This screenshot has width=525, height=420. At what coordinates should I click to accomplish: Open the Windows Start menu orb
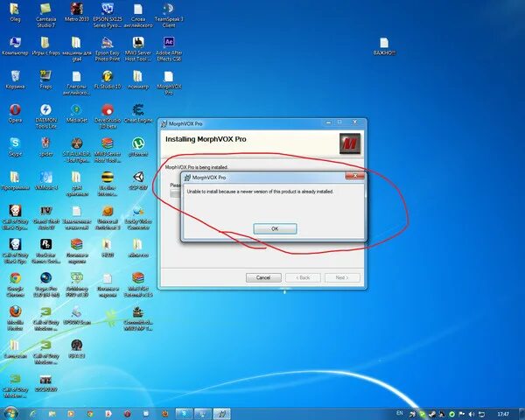(x=11, y=413)
